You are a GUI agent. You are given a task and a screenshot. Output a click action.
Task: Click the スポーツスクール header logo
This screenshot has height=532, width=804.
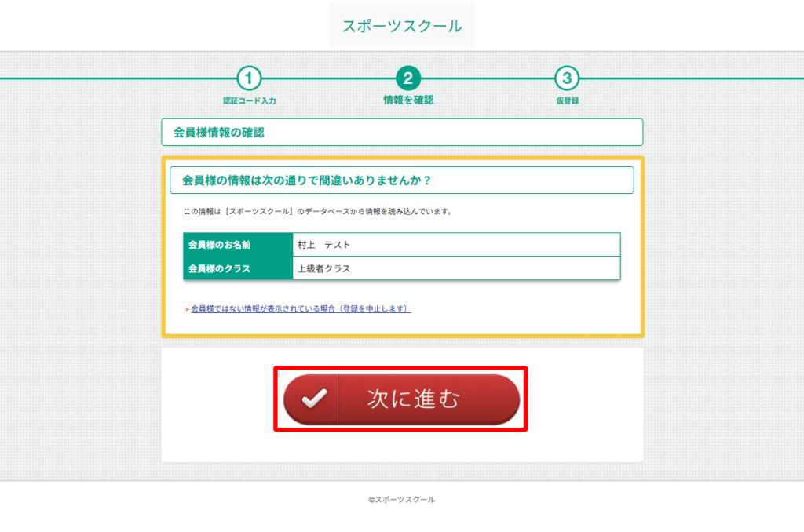coord(402,26)
